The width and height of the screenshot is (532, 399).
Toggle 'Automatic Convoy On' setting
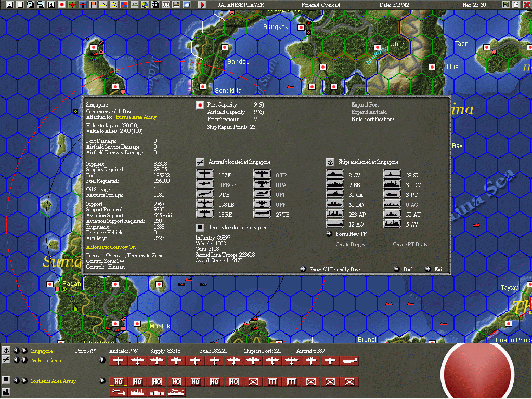click(111, 247)
